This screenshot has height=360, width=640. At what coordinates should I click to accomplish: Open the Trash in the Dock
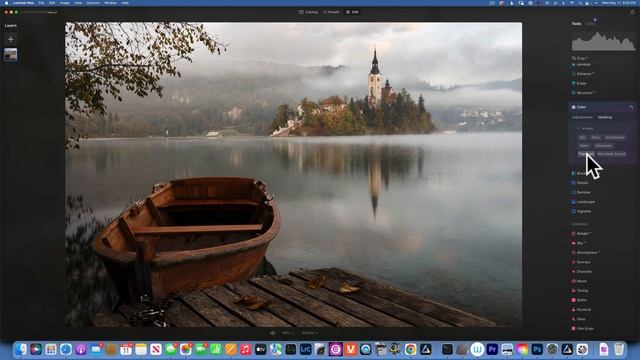click(x=619, y=349)
